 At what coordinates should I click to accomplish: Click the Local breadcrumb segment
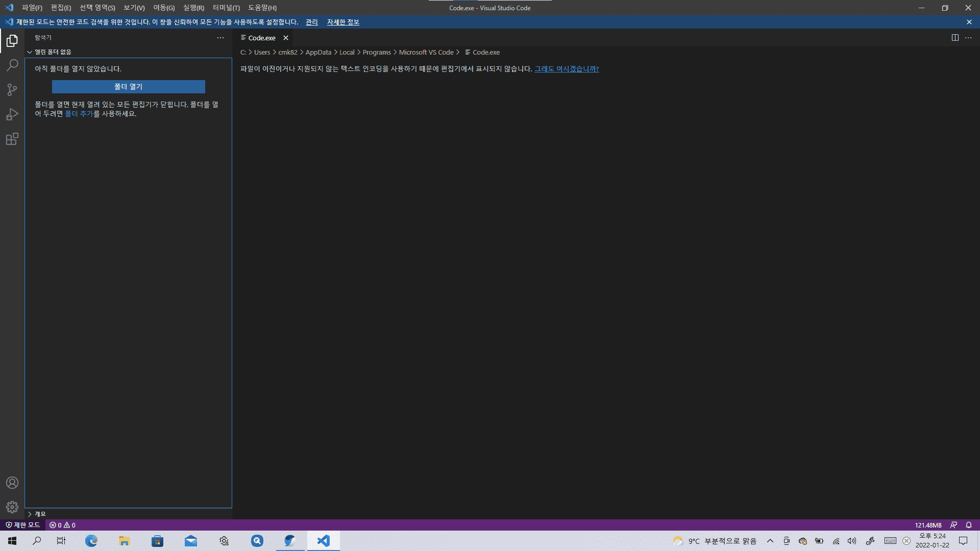pyautogui.click(x=347, y=52)
